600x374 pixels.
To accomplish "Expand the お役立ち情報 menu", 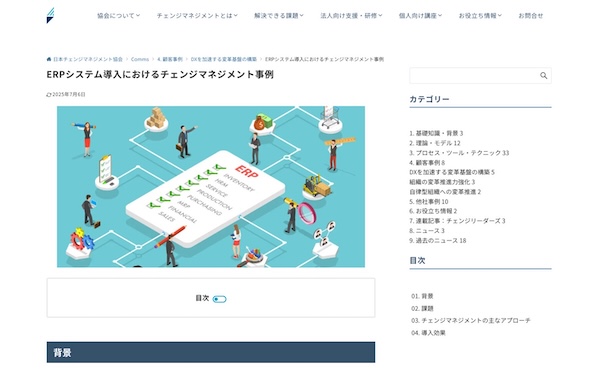I will (x=480, y=16).
